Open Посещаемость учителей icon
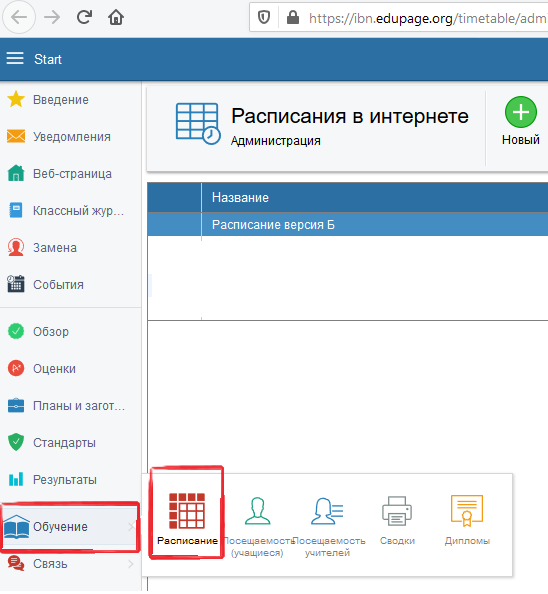 pos(327,511)
